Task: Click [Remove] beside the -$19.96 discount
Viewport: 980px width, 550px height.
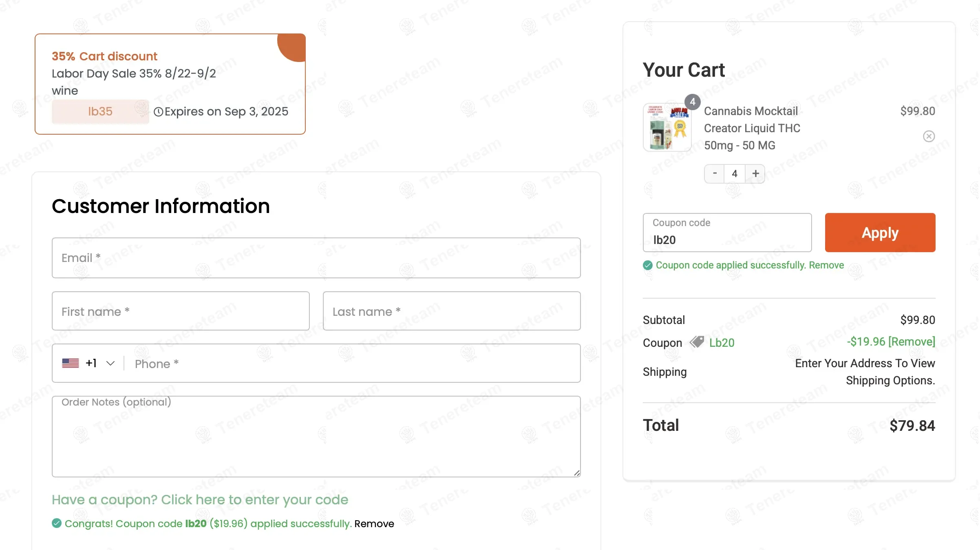Action: point(912,342)
